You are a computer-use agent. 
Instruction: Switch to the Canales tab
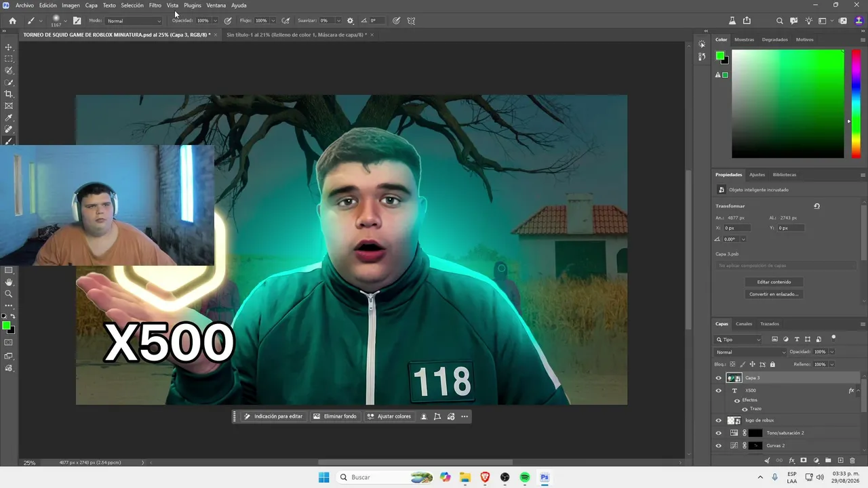click(x=744, y=324)
